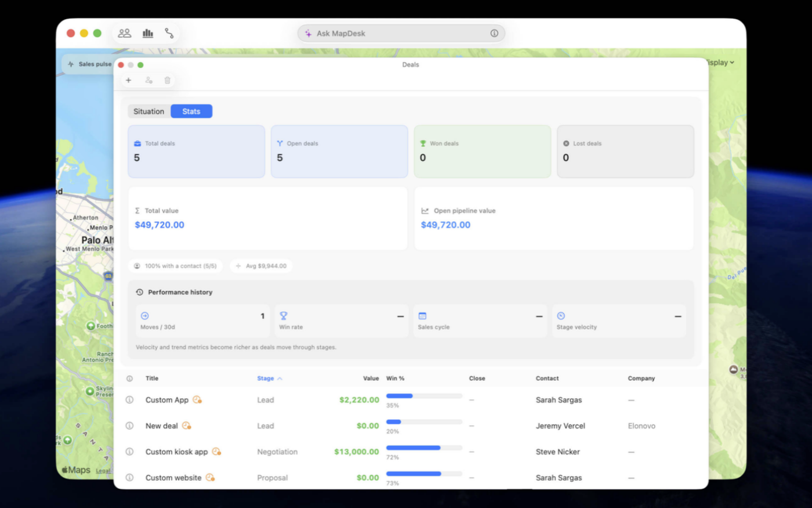
Task: Click the Won deals card
Action: point(483,152)
